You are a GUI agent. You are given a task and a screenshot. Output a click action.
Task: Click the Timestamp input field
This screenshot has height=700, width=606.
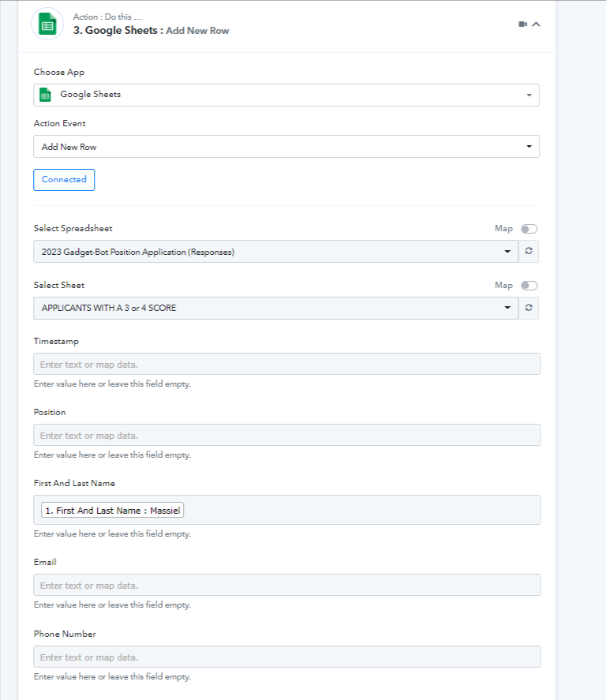tap(287, 364)
